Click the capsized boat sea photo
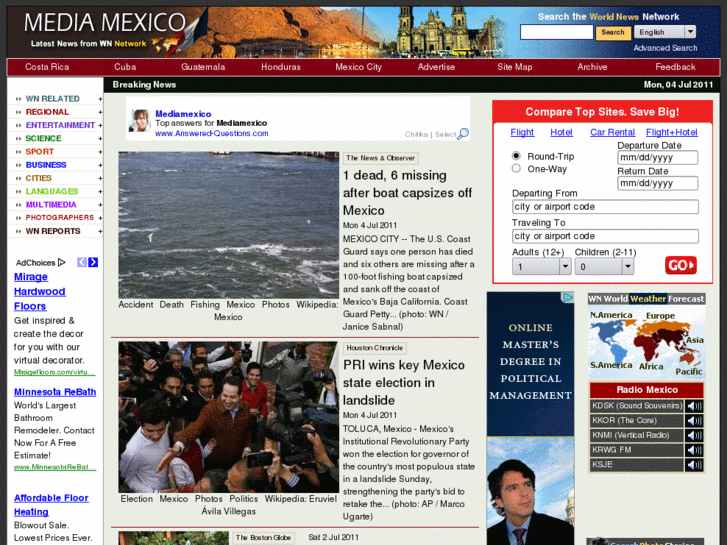This screenshot has width=727, height=545. click(x=229, y=225)
